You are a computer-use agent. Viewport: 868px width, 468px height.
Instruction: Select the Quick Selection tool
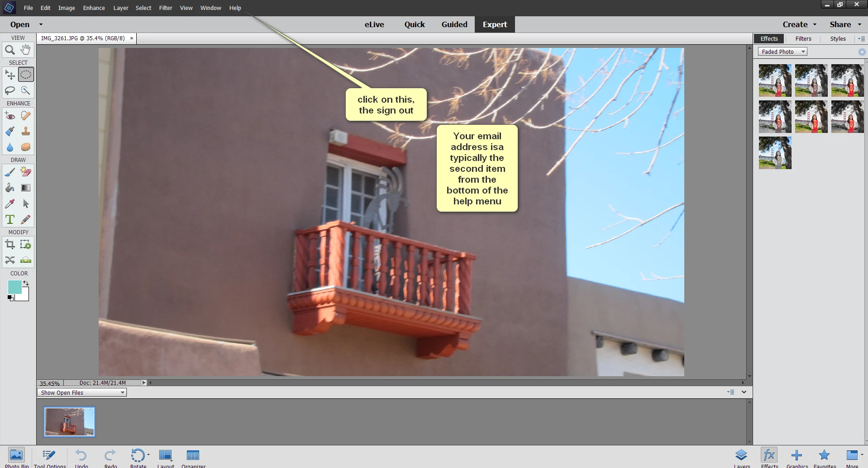click(x=26, y=90)
